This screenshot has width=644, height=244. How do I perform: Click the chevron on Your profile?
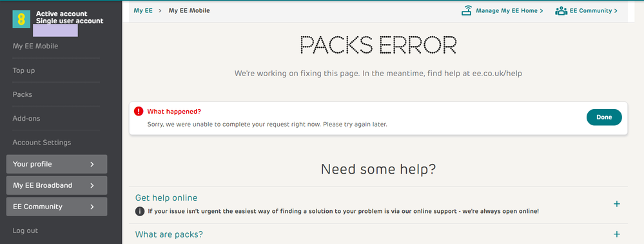point(92,164)
